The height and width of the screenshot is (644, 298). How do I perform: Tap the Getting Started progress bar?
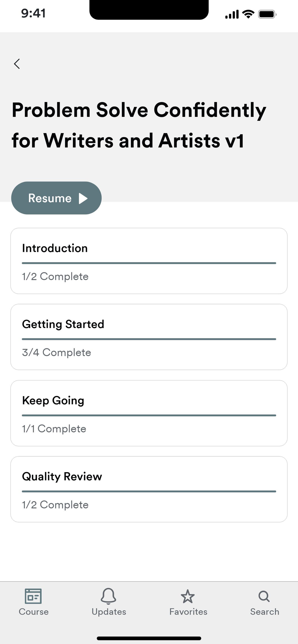pos(149,339)
